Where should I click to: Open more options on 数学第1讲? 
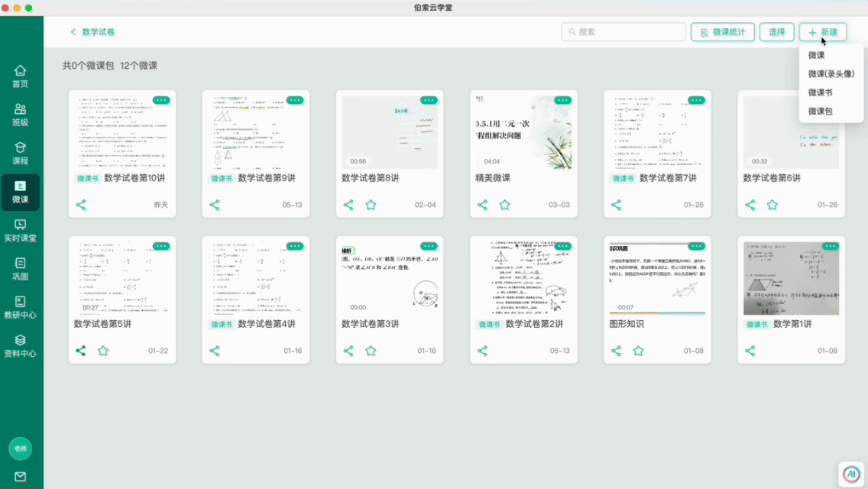[x=831, y=246]
